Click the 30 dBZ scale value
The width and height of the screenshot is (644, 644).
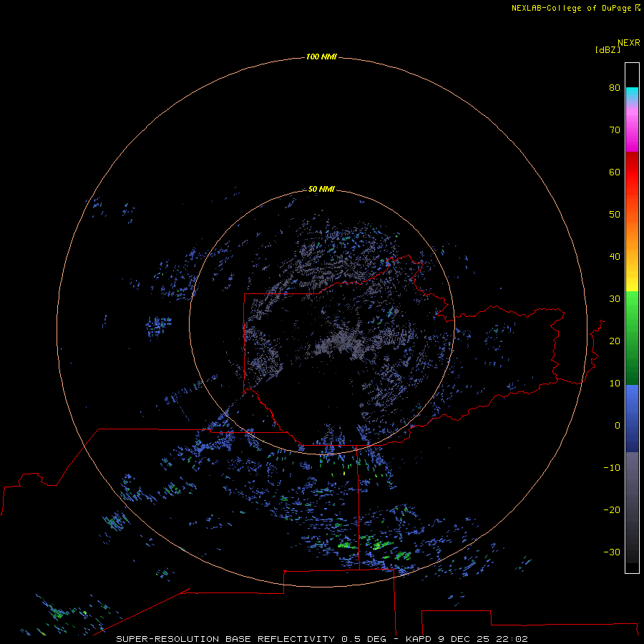click(x=615, y=299)
